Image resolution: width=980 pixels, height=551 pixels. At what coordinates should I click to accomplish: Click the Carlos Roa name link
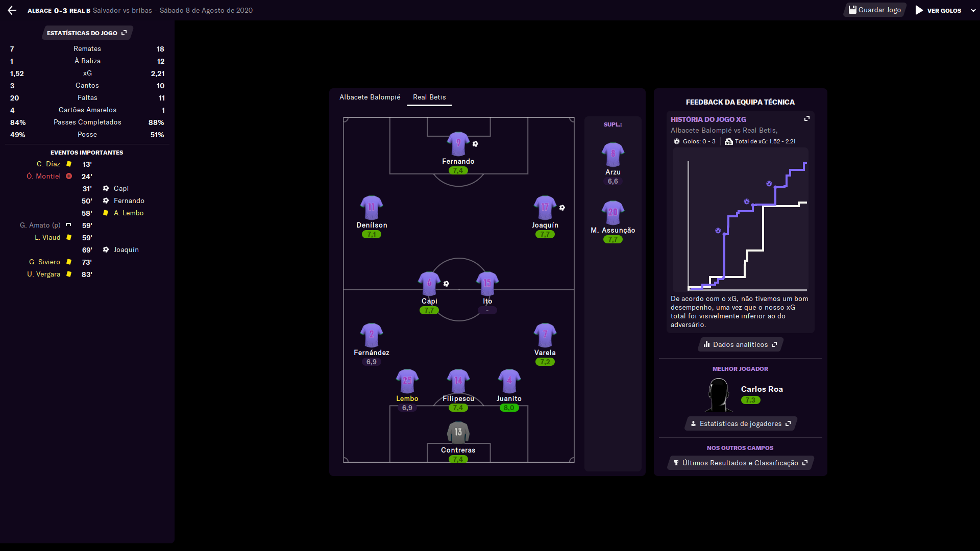tap(762, 389)
